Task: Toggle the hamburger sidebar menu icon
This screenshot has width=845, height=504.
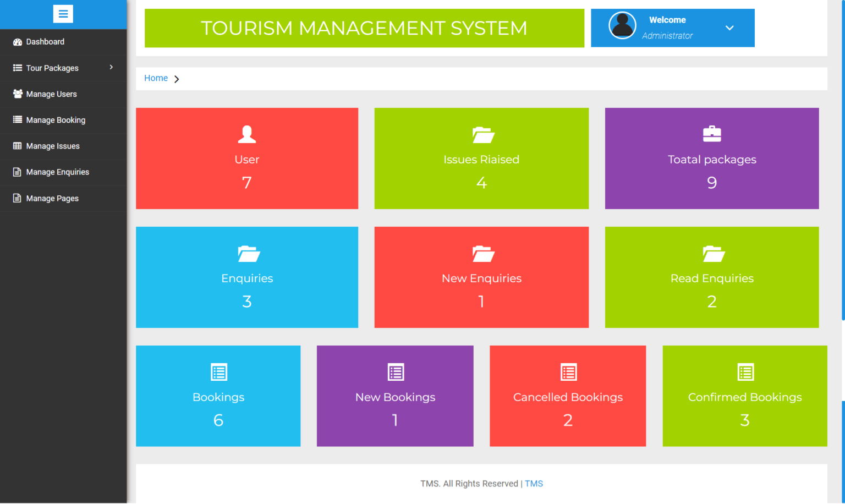Action: [x=63, y=14]
